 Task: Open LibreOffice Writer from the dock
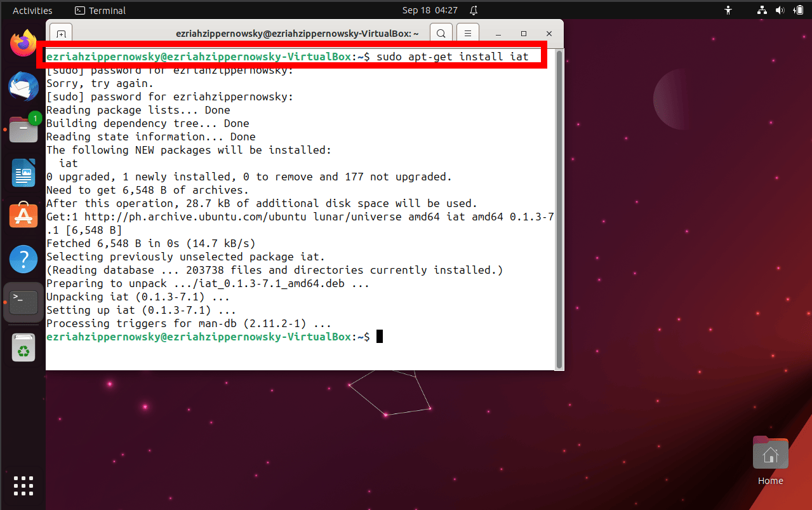pos(23,173)
